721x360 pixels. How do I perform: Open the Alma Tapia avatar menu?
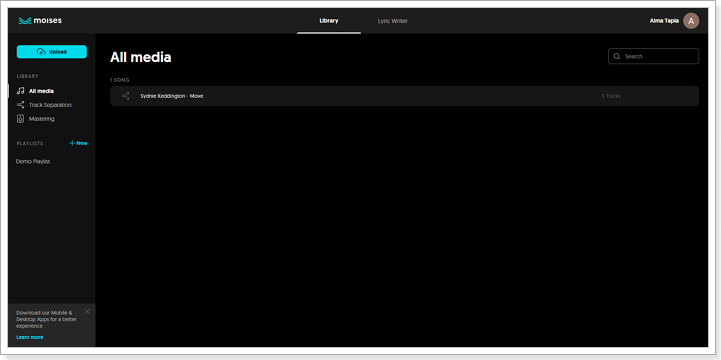point(691,21)
